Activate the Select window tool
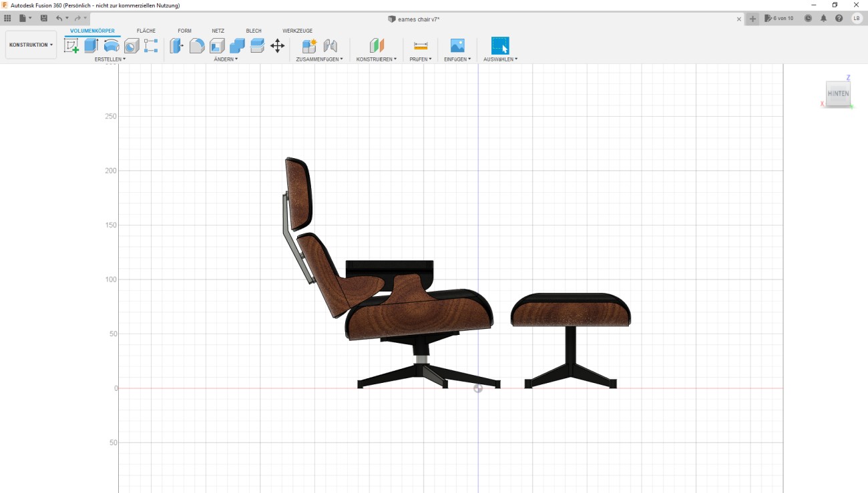 500,45
